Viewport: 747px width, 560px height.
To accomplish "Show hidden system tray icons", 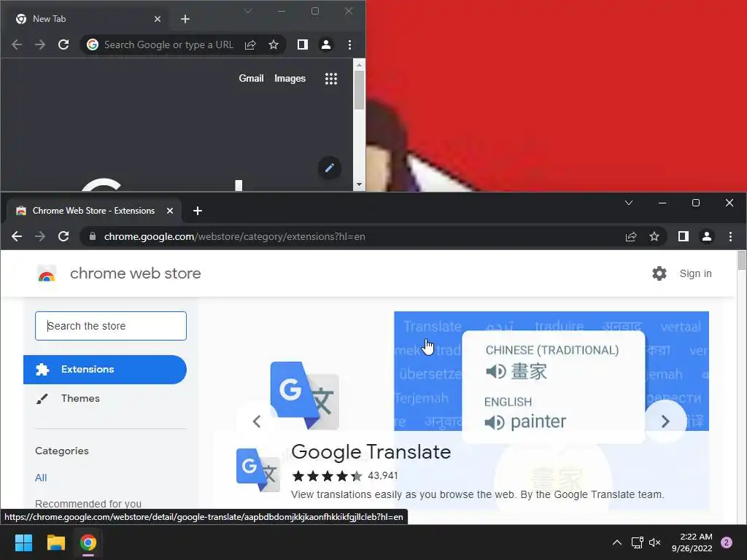I will 616,542.
